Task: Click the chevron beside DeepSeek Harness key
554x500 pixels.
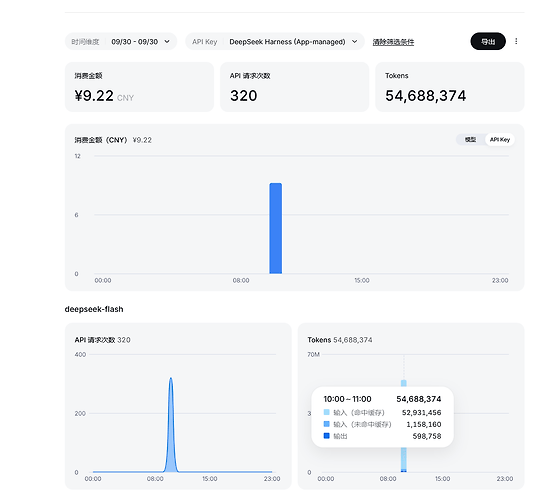Action: (354, 42)
